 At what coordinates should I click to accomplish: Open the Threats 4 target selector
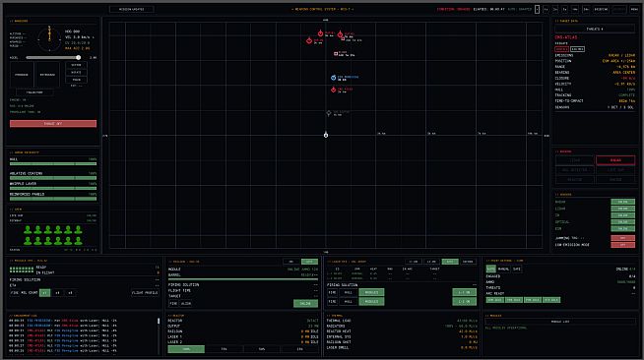click(x=595, y=30)
